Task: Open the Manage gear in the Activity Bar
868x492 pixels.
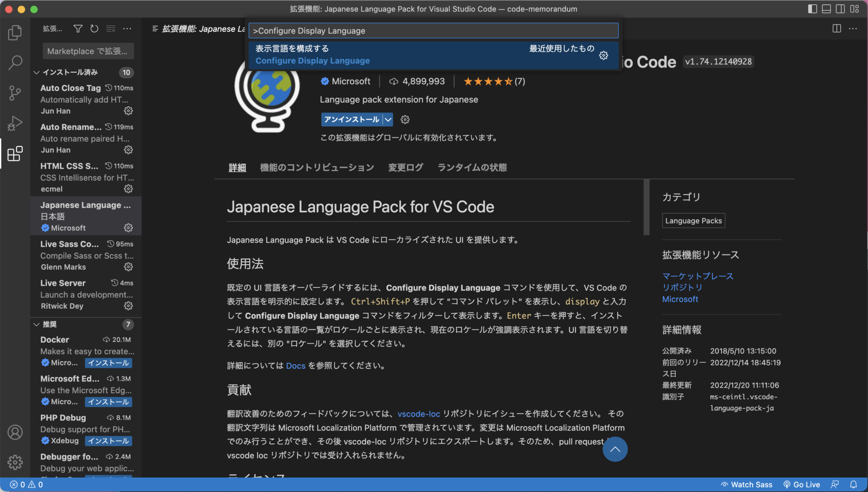Action: point(15,462)
